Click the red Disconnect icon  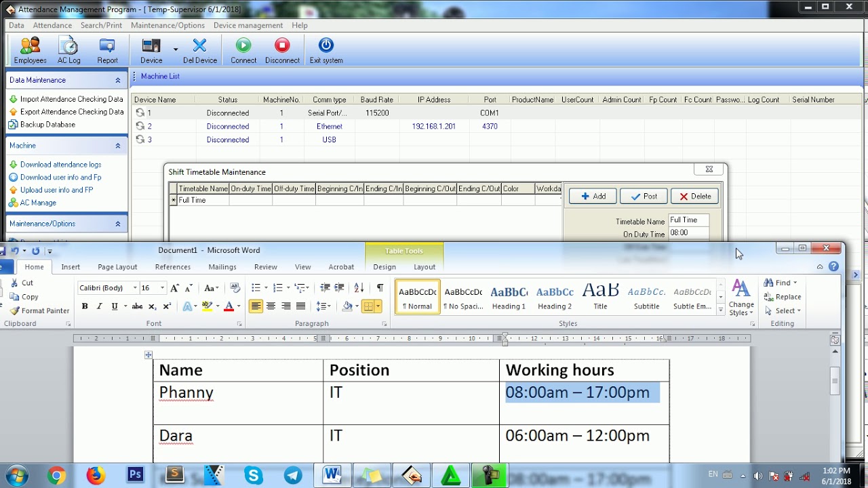pos(282,45)
